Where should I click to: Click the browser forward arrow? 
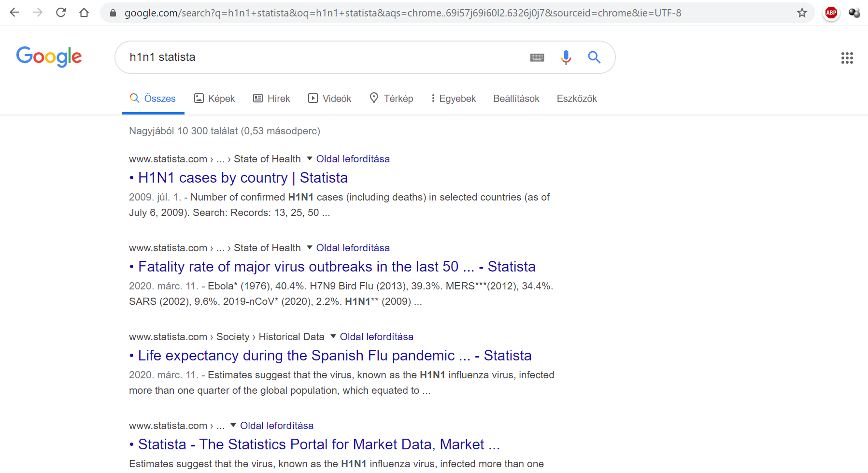(x=38, y=13)
